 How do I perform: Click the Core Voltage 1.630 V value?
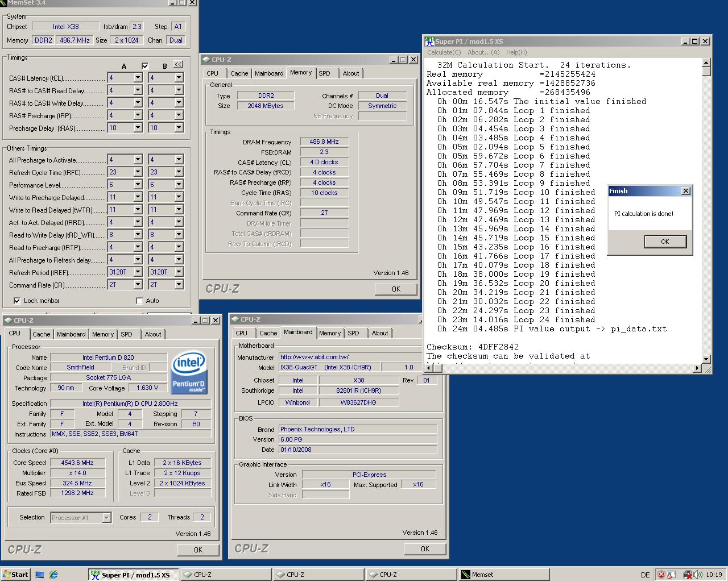tap(147, 388)
